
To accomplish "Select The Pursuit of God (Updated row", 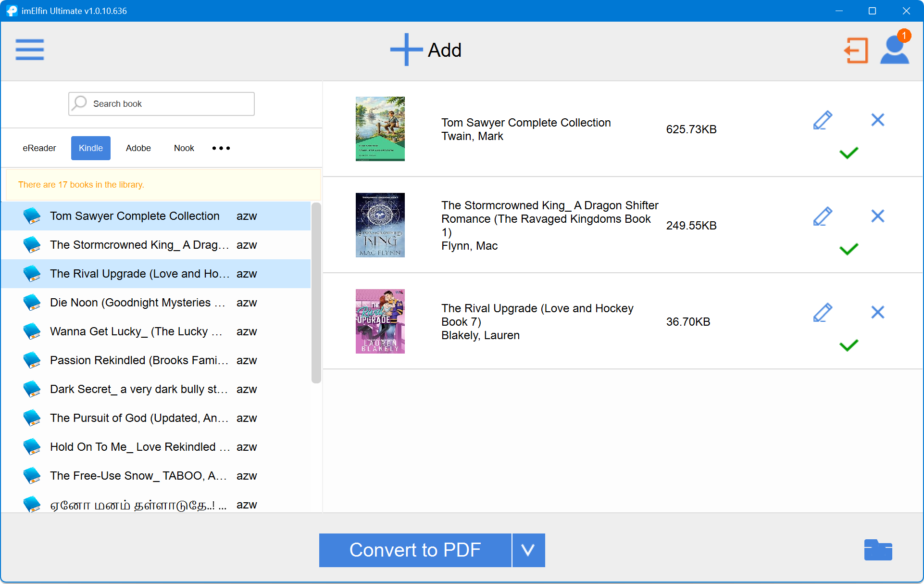I will click(156, 418).
